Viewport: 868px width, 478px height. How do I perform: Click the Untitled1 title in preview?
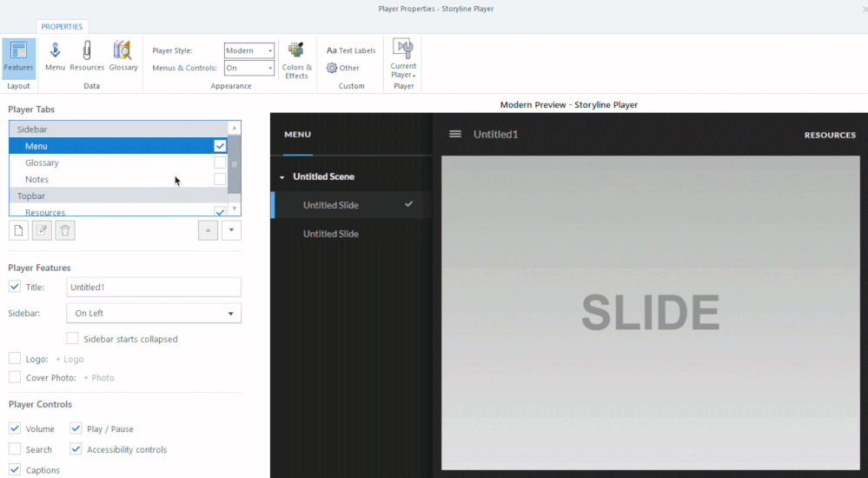click(495, 134)
